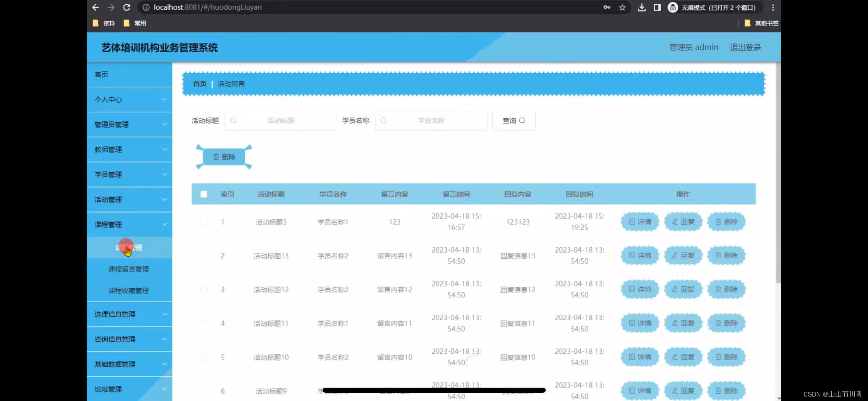
Task: Click the site info icon in address bar
Action: coord(146,7)
